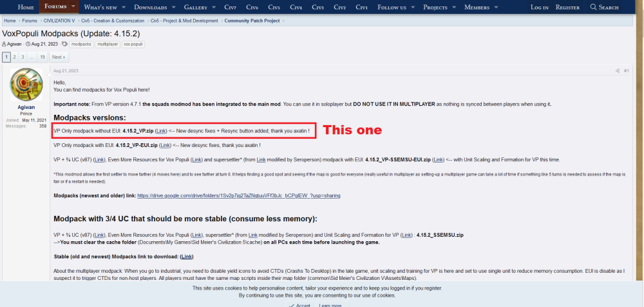Viewport: 644px width, 307px height.
Task: Expand the Follow us dropdown arrow
Action: (x=413, y=7)
